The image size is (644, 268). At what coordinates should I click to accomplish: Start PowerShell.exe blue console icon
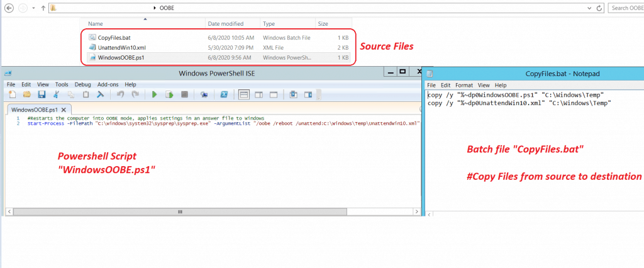(x=225, y=94)
